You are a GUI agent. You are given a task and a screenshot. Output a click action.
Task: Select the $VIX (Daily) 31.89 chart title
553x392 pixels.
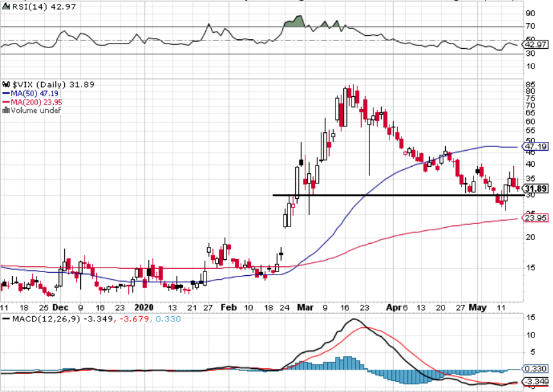[x=53, y=85]
